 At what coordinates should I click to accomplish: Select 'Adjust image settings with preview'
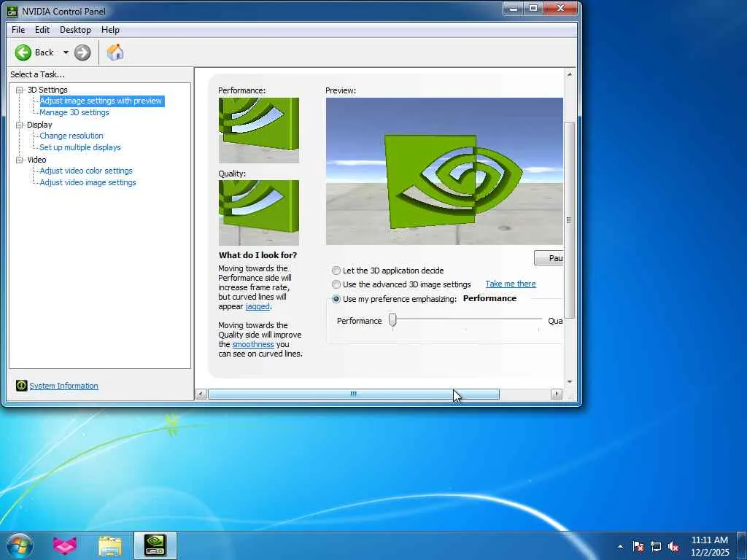coord(101,101)
